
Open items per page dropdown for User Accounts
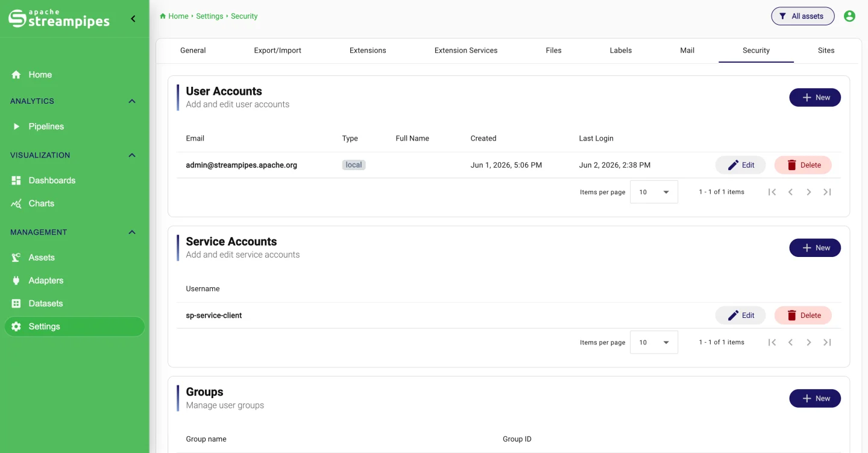pos(654,192)
